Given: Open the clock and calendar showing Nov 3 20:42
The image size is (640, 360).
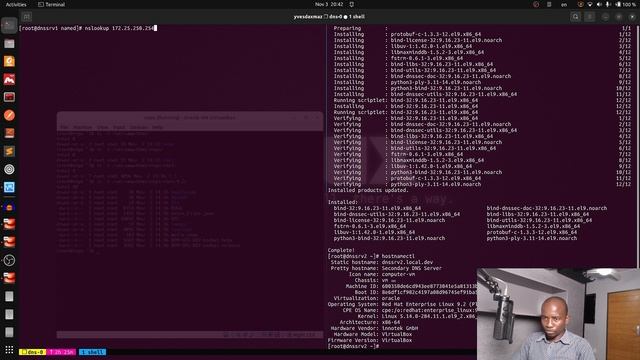Looking at the screenshot, I should coord(329,4).
